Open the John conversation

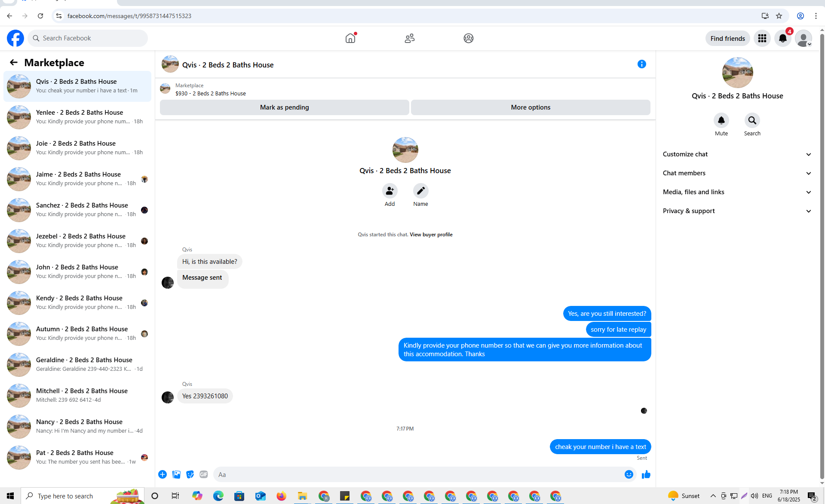tap(77, 272)
